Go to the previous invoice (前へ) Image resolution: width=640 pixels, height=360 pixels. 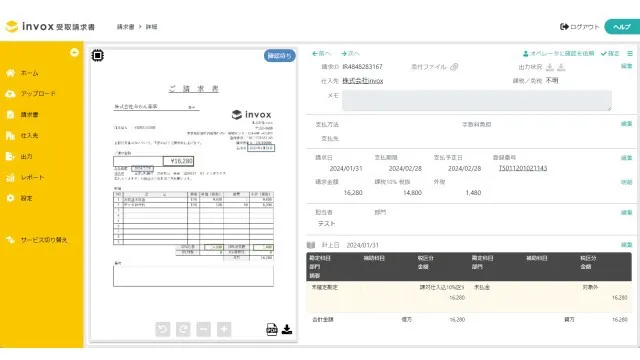(x=321, y=53)
